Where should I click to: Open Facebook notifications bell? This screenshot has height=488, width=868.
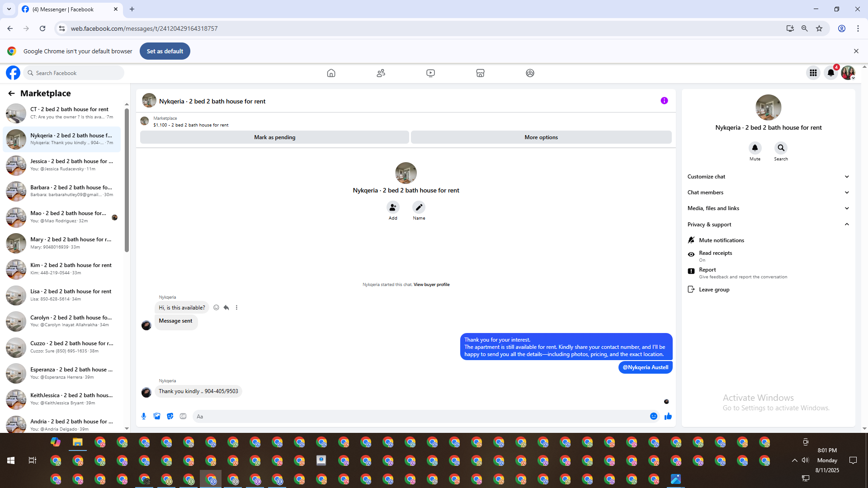(830, 73)
